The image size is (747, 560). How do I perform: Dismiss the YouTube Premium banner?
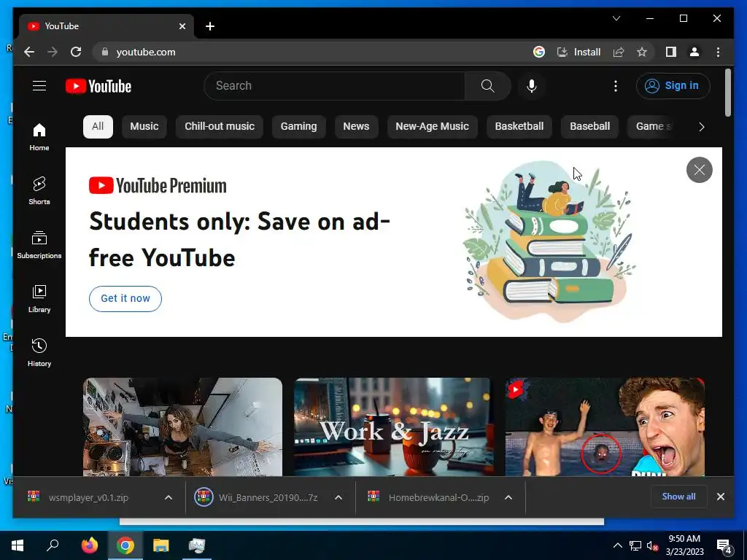(699, 169)
